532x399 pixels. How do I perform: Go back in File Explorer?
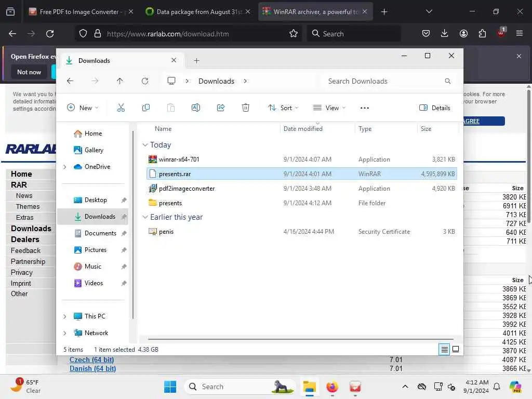[x=70, y=81]
